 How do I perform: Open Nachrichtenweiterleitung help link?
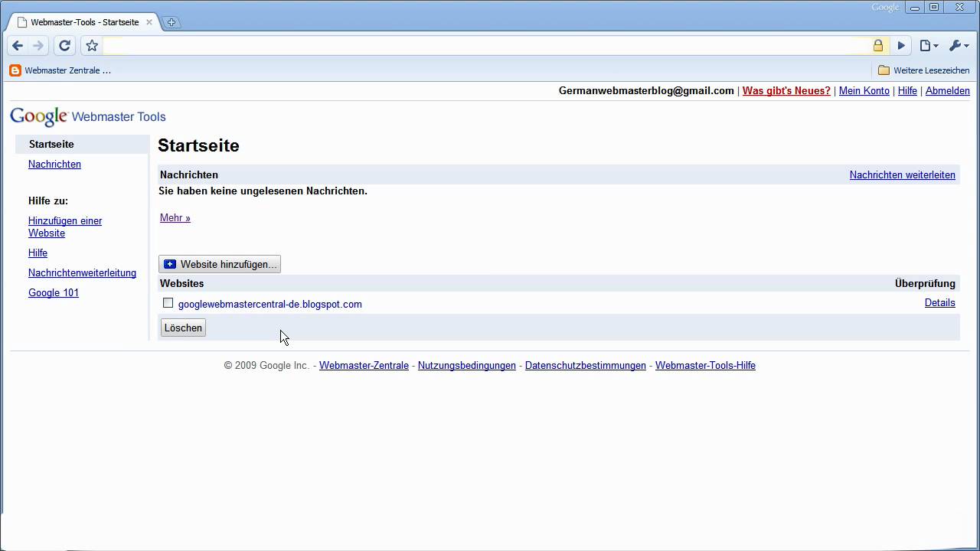[82, 272]
